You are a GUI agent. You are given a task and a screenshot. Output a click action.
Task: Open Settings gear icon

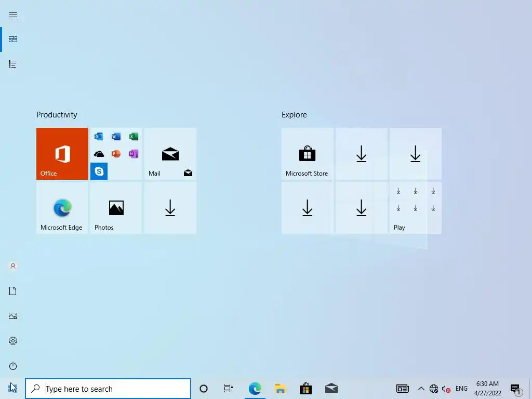(13, 341)
